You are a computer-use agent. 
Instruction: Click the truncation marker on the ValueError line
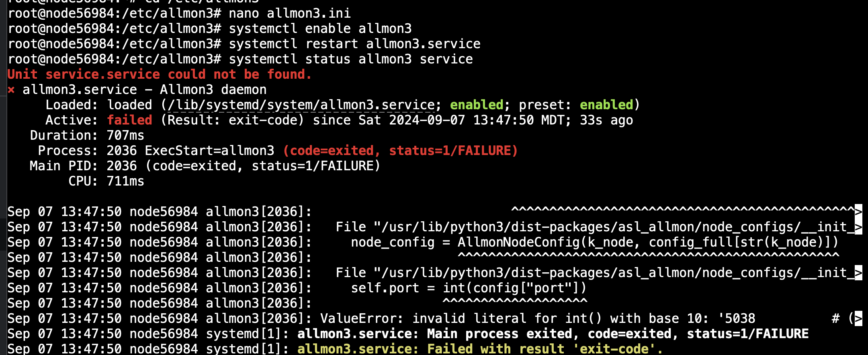(x=858, y=318)
